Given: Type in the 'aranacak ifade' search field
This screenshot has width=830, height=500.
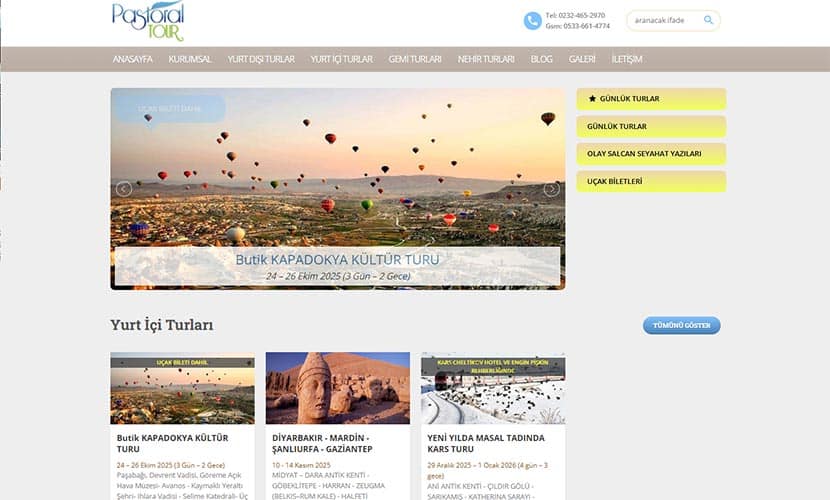Looking at the screenshot, I should click(664, 20).
